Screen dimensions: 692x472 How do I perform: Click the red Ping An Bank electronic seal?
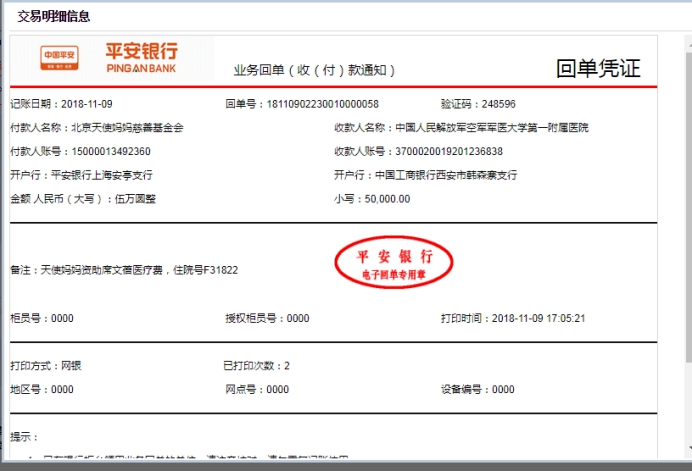tap(394, 262)
